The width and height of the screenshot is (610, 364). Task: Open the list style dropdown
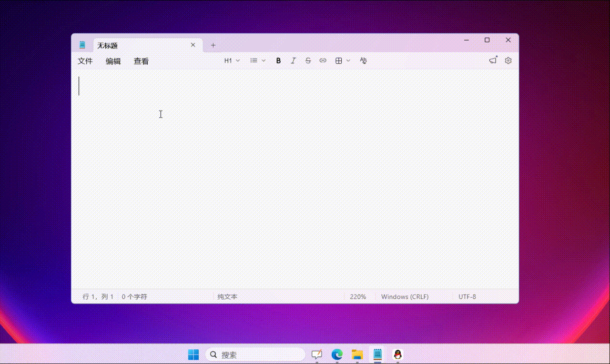[258, 61]
